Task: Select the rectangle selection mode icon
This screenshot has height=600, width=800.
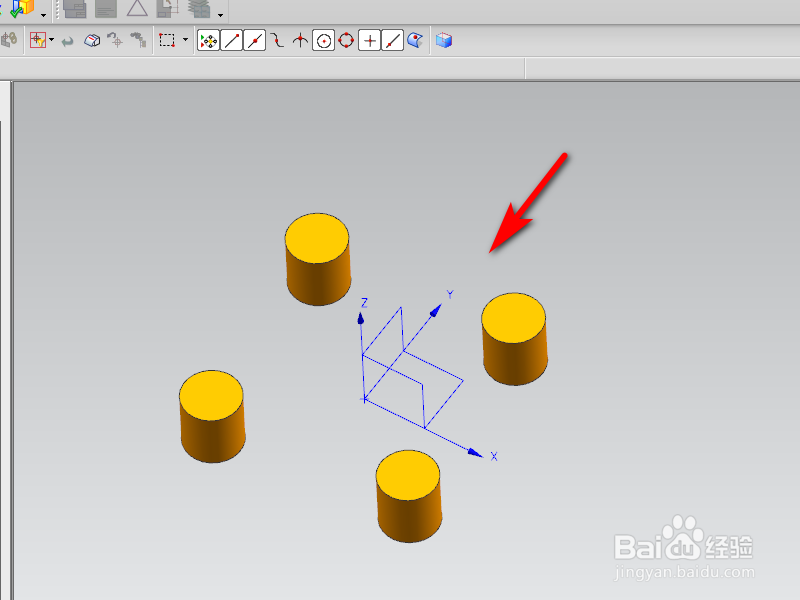Action: 167,40
